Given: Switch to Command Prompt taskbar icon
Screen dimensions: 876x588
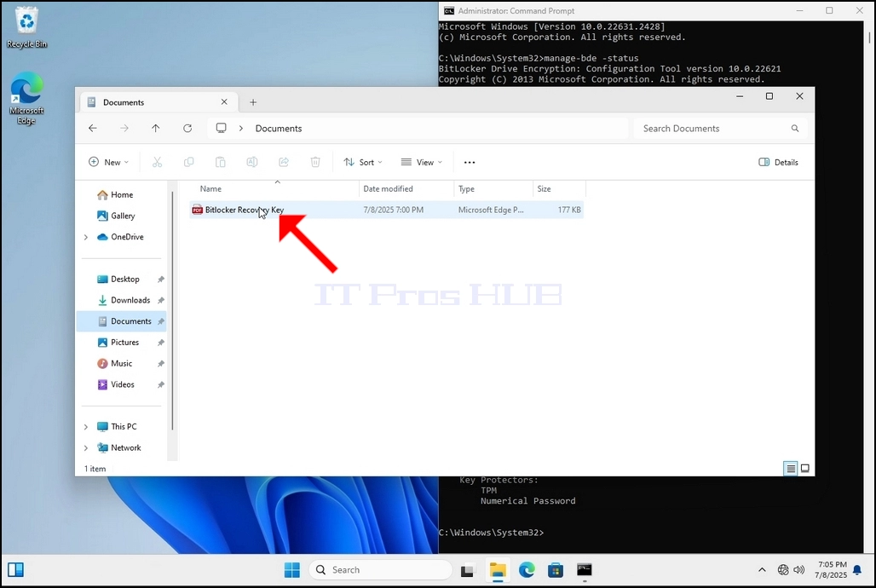Looking at the screenshot, I should pos(585,569).
